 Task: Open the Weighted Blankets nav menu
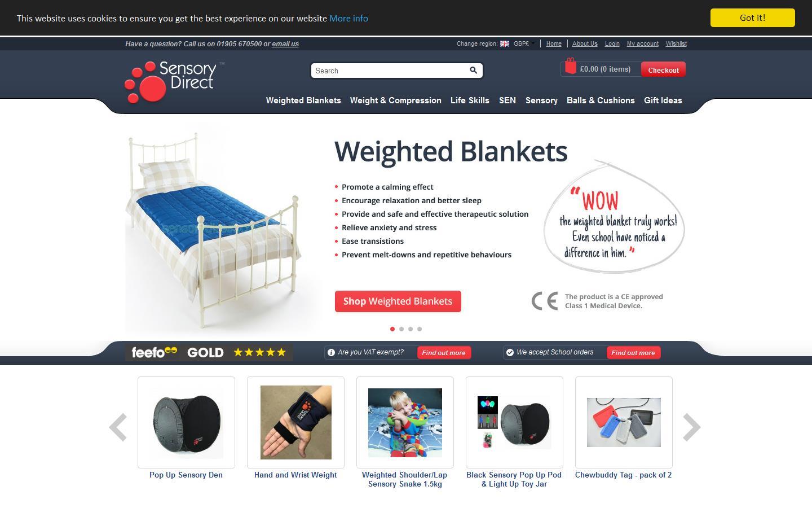point(303,100)
